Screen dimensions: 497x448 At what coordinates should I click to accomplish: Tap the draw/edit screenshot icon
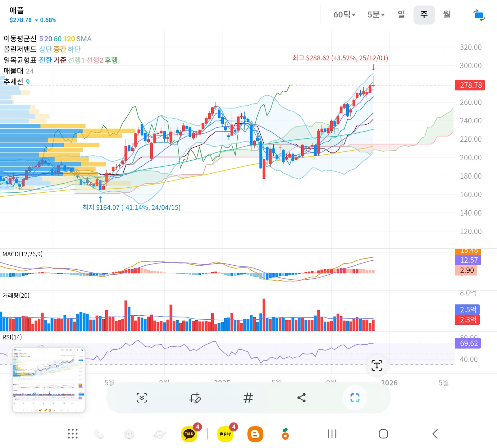pos(195,398)
